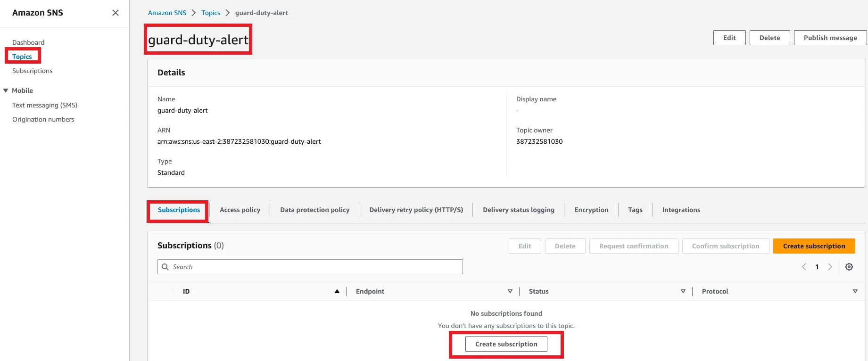The height and width of the screenshot is (361, 868).
Task: Switch to the Access policy tab
Action: pyautogui.click(x=240, y=210)
